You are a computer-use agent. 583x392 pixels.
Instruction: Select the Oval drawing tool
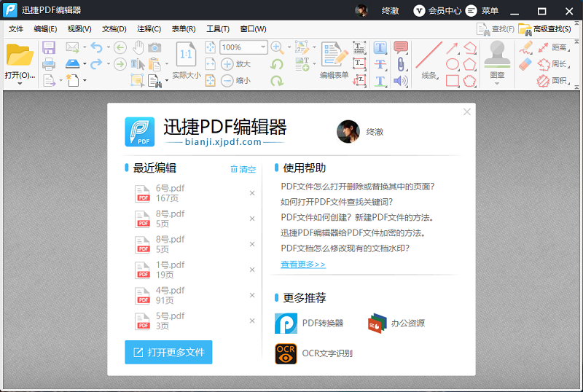[452, 64]
